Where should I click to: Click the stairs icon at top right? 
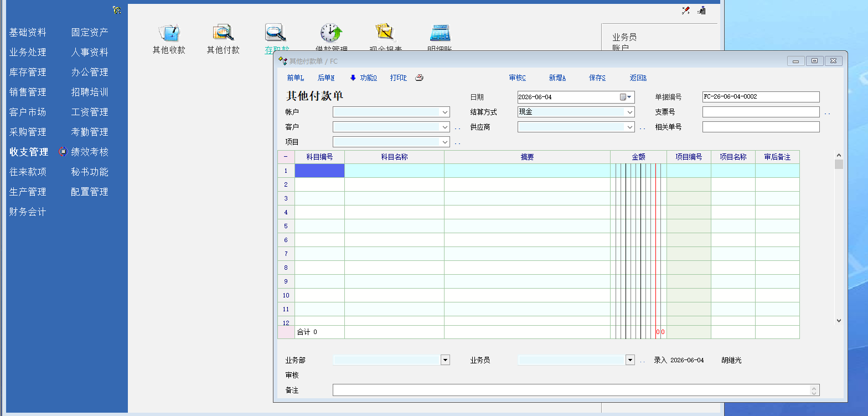(x=702, y=10)
